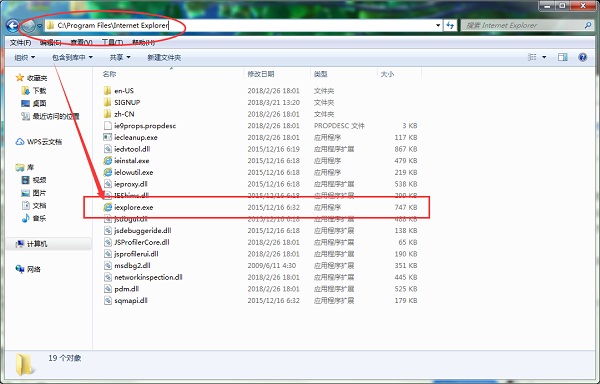Click the SIGNUP folder icon
This screenshot has height=384, width=600.
pos(108,103)
